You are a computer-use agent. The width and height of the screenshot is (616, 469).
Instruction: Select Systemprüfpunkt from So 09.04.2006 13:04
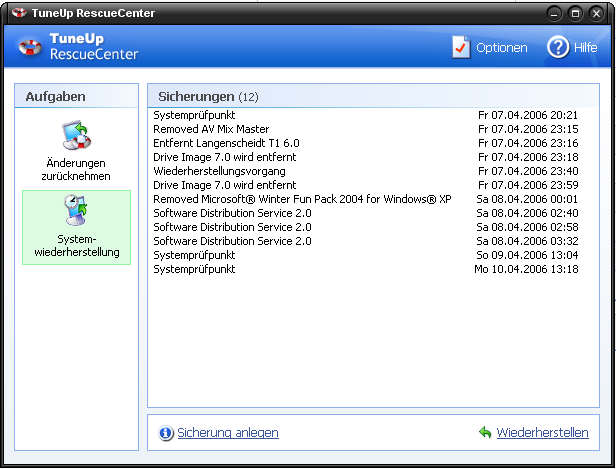pos(365,255)
